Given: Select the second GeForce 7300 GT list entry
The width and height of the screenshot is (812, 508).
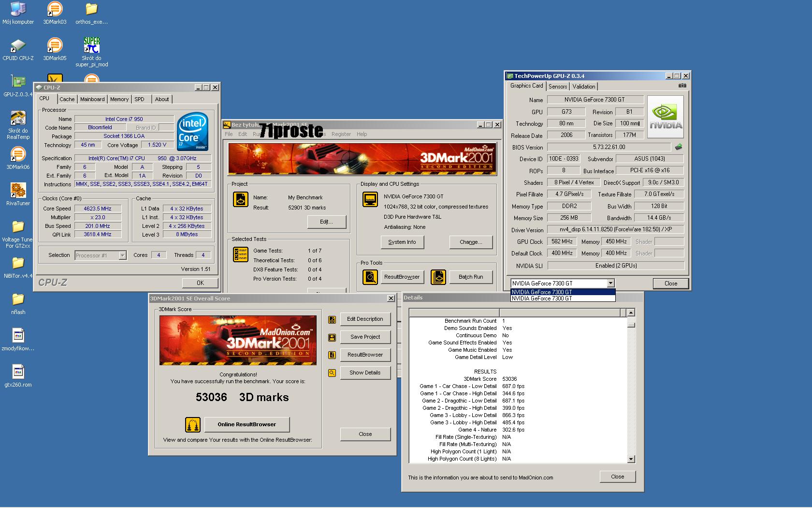Looking at the screenshot, I should (563, 299).
